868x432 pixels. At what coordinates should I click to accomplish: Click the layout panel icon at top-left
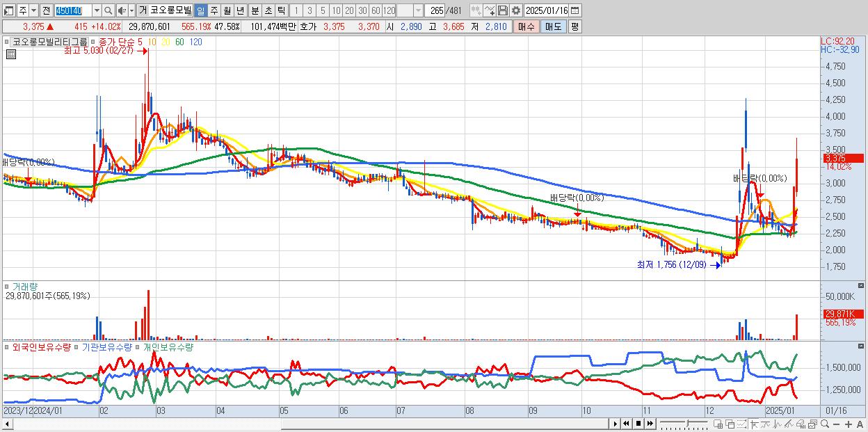[9, 10]
